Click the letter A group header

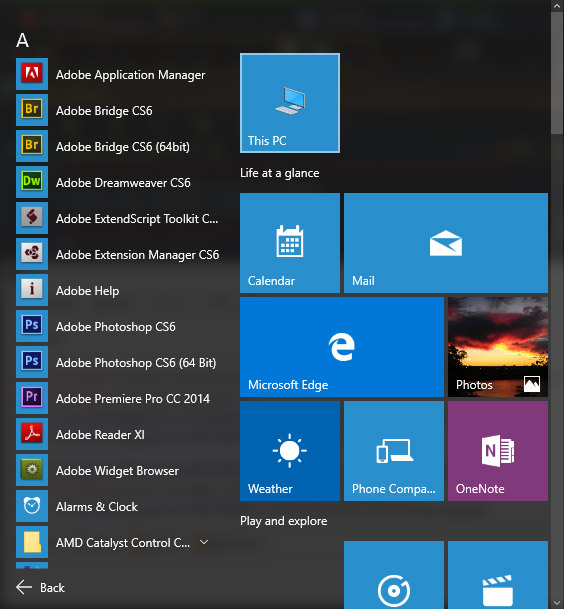23,40
